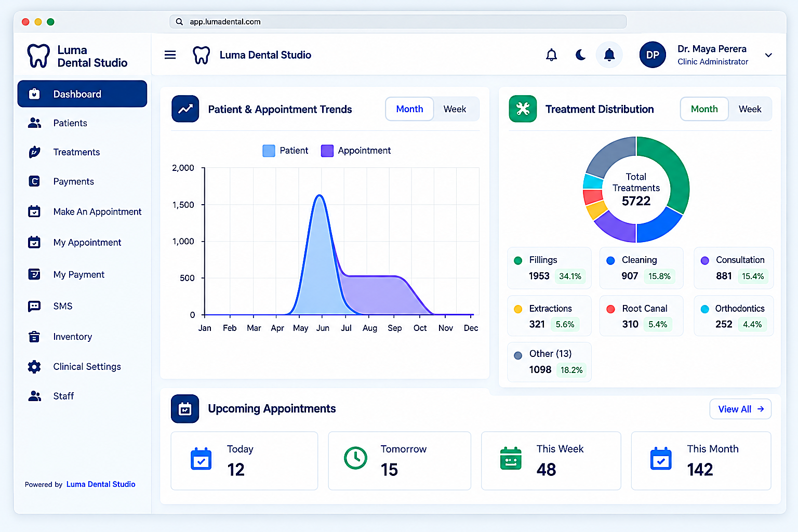The width and height of the screenshot is (798, 532).
Task: Click the trend chart icon beside Patient & Appointment Trends
Action: [185, 109]
